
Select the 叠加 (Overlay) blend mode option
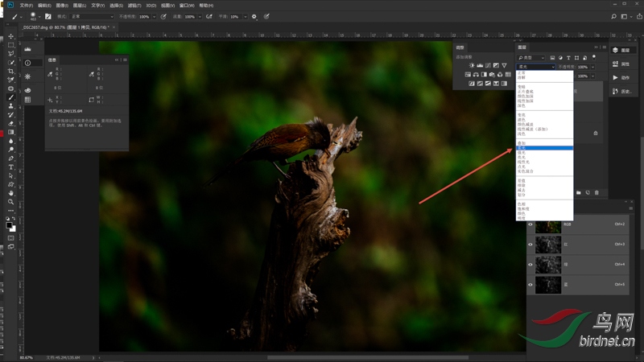pos(522,143)
